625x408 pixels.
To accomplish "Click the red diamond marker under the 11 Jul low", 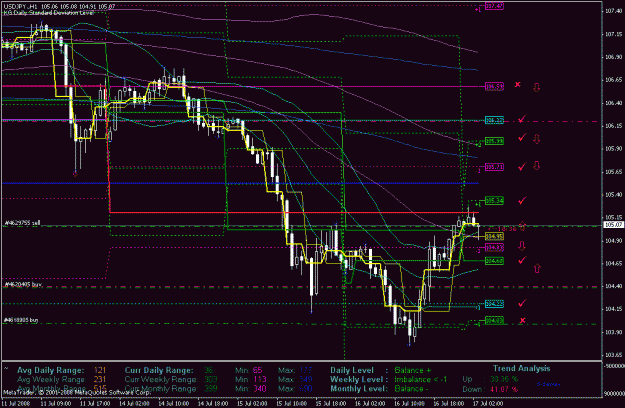I will 75,174.
